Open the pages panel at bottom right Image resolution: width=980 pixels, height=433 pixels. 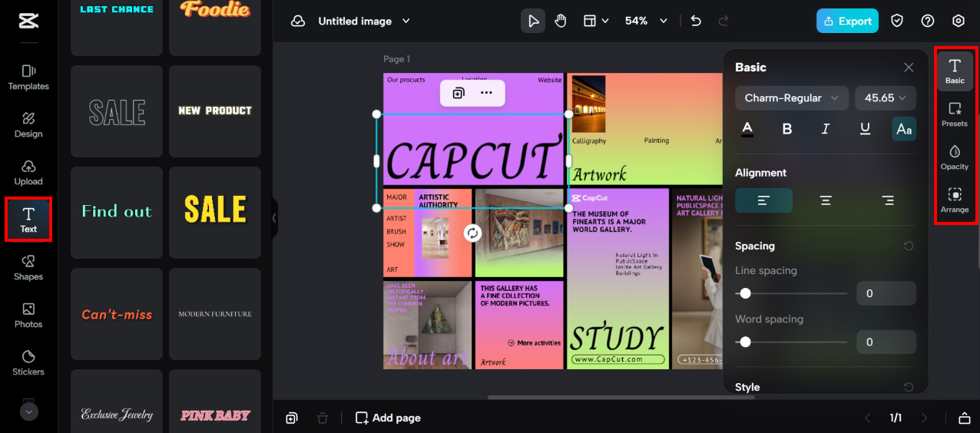(965, 418)
